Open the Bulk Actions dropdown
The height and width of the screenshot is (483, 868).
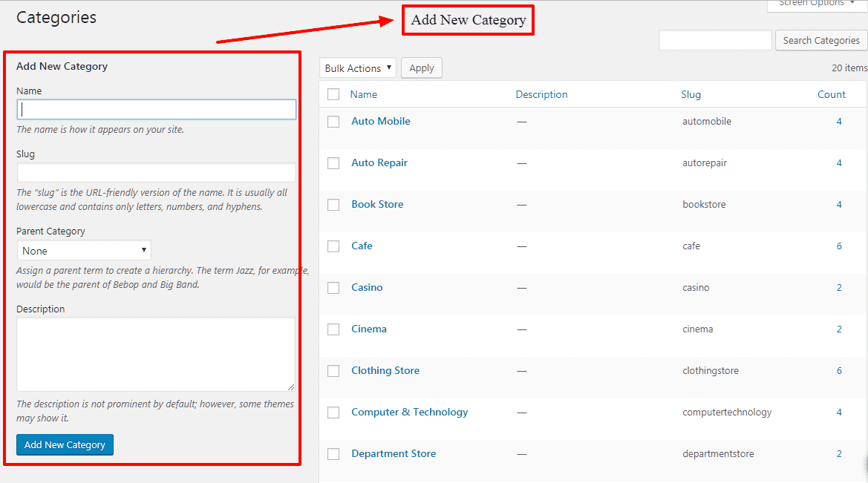pos(358,68)
